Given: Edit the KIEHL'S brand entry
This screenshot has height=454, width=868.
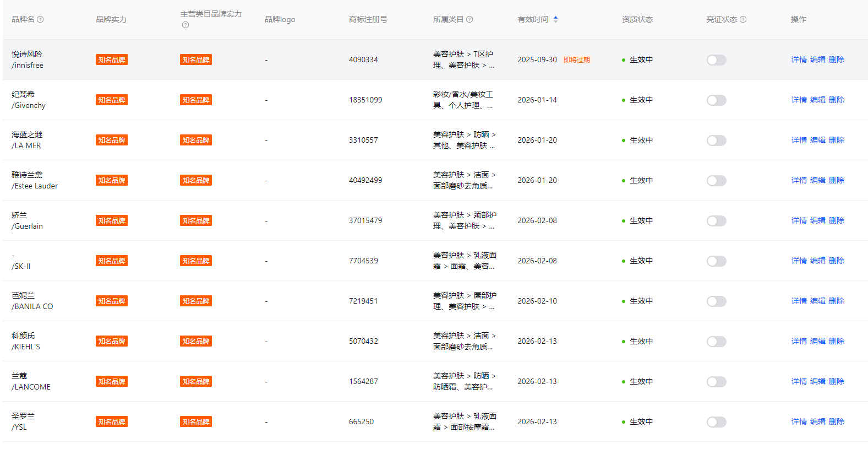Looking at the screenshot, I should click(817, 342).
